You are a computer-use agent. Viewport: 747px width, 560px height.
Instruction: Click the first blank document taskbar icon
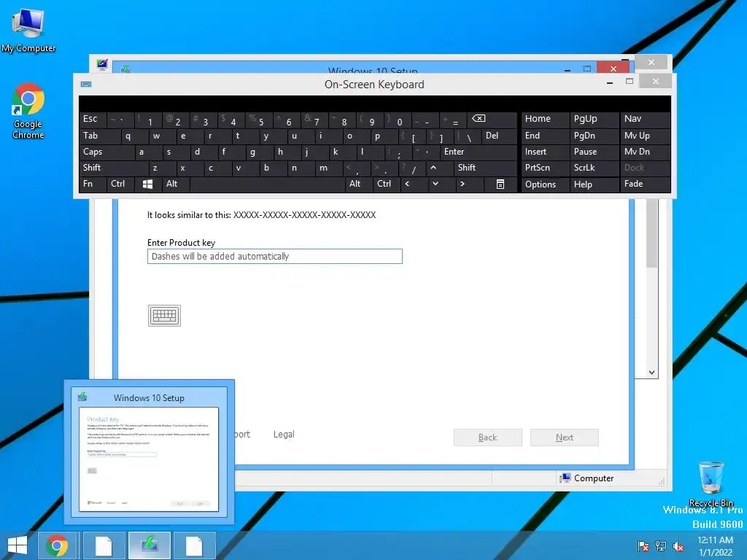(x=104, y=545)
